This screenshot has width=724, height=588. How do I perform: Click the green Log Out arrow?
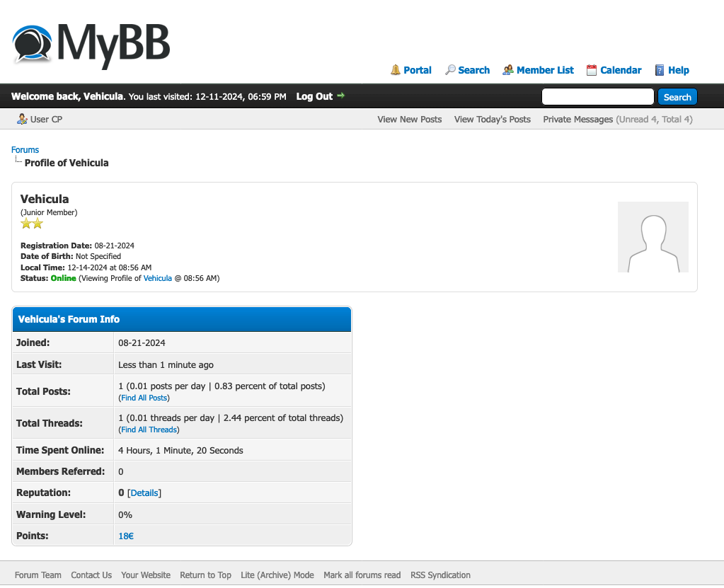341,96
